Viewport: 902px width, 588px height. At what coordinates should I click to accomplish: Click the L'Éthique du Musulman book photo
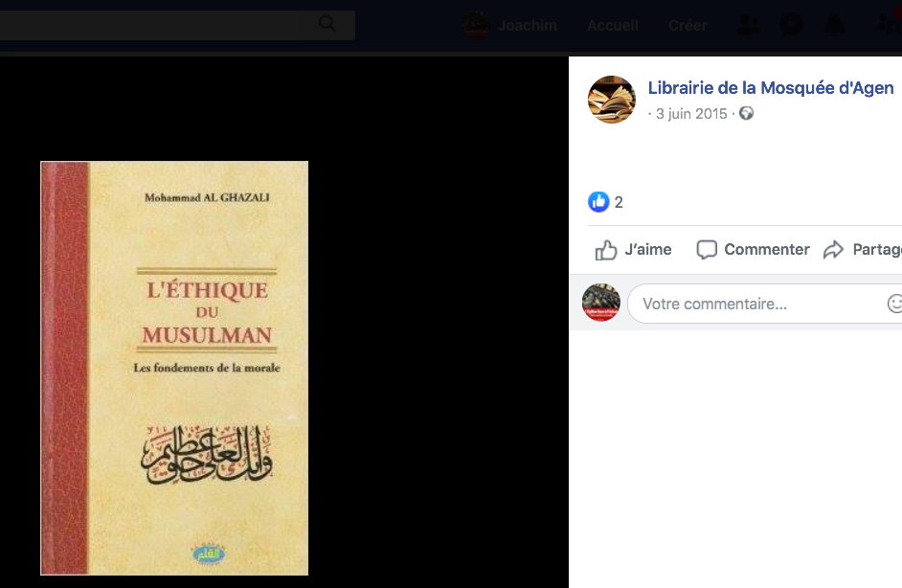(174, 368)
